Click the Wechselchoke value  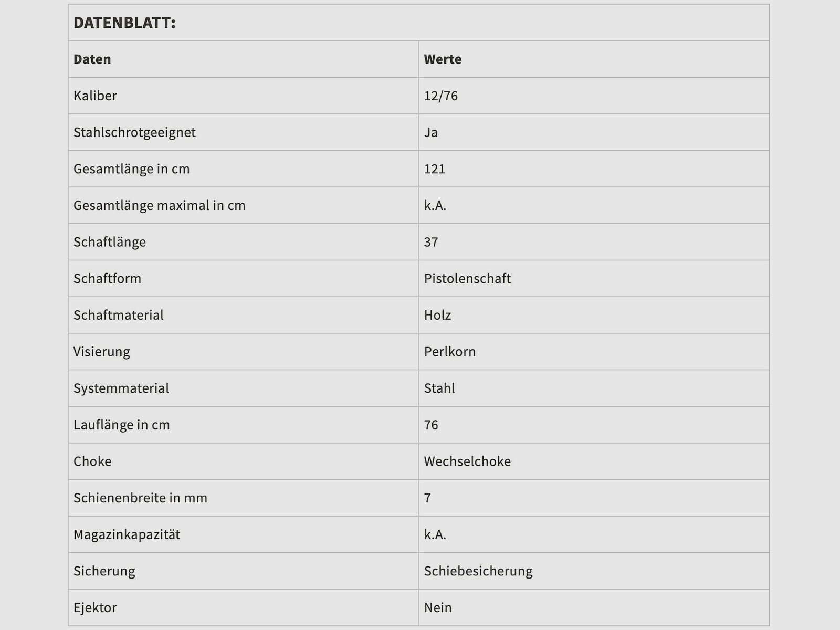click(467, 461)
